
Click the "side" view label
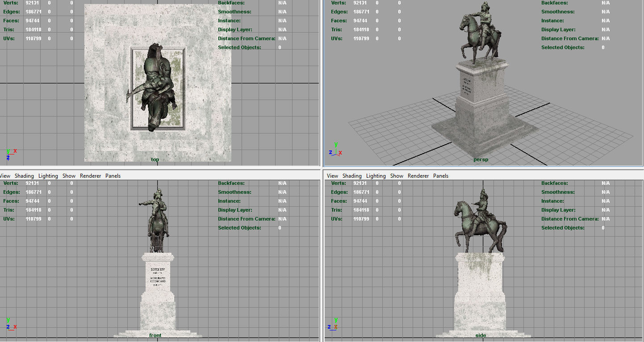coord(481,335)
